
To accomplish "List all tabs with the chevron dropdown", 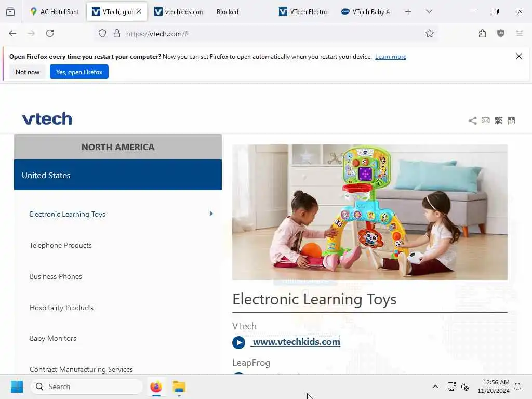I will (x=429, y=11).
